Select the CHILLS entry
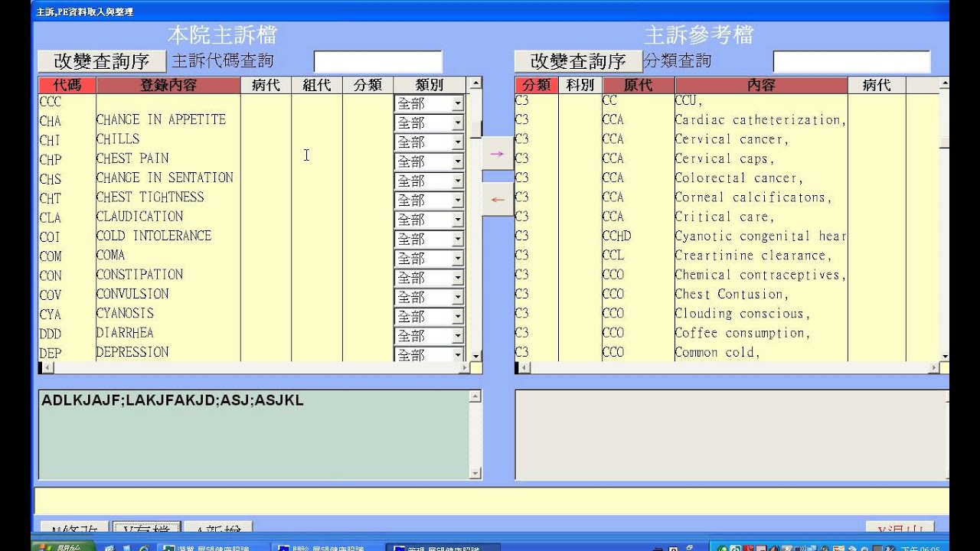 tap(118, 139)
